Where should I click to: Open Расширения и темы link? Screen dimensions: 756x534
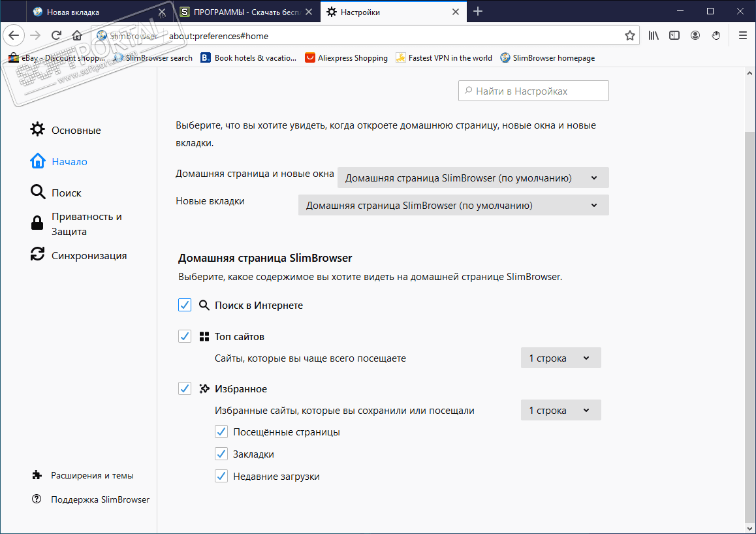point(91,475)
